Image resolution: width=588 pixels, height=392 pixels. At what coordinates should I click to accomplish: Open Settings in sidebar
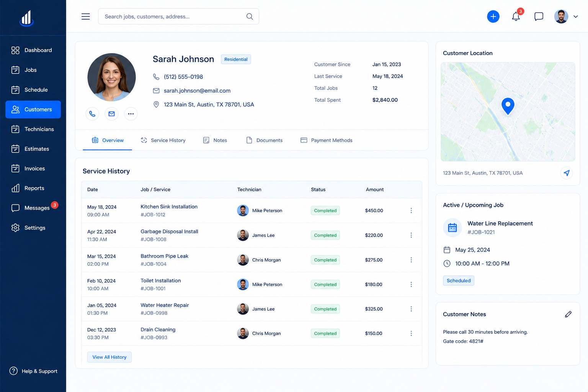tap(33, 228)
